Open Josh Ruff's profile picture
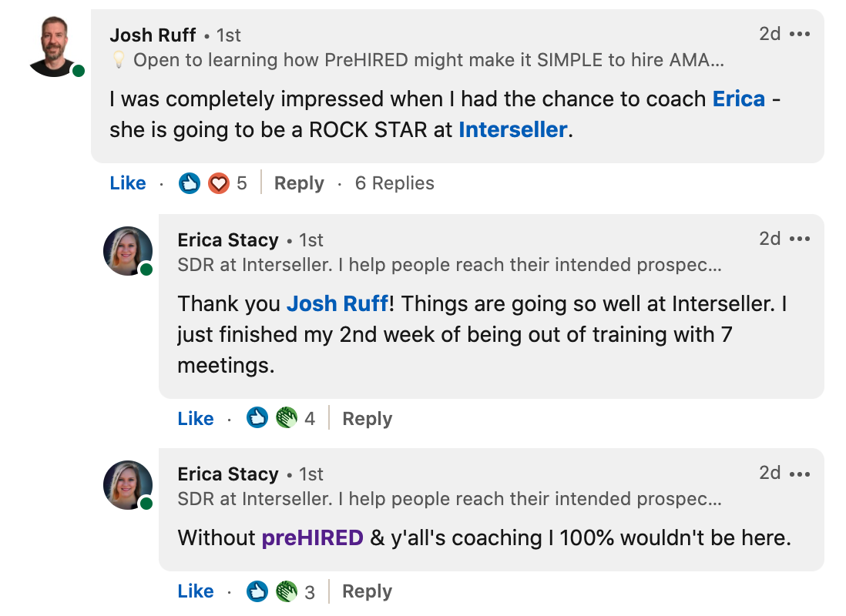846x616 pixels. (x=53, y=47)
